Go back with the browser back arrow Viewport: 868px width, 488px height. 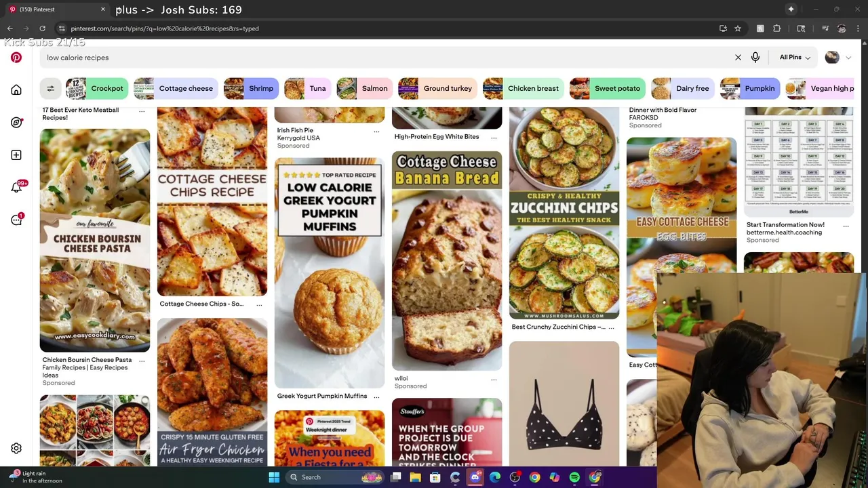tap(9, 28)
